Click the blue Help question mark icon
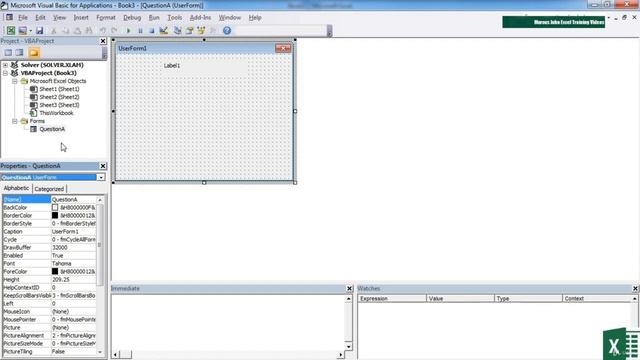640x360 pixels. (x=227, y=31)
